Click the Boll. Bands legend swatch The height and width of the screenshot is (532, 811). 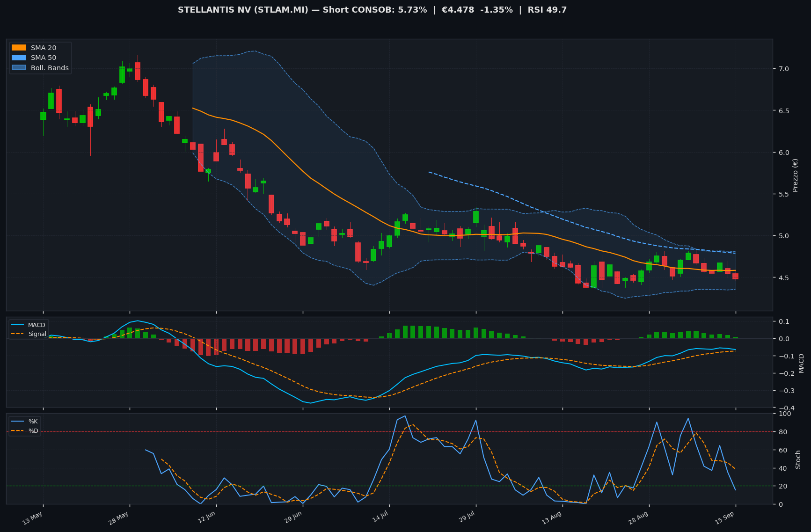[19, 68]
